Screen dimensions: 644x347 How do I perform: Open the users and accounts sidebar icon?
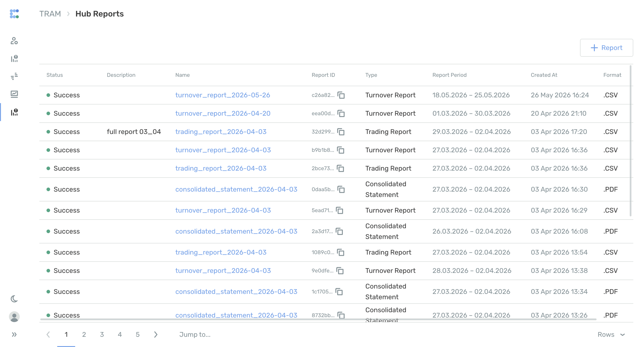tap(14, 41)
